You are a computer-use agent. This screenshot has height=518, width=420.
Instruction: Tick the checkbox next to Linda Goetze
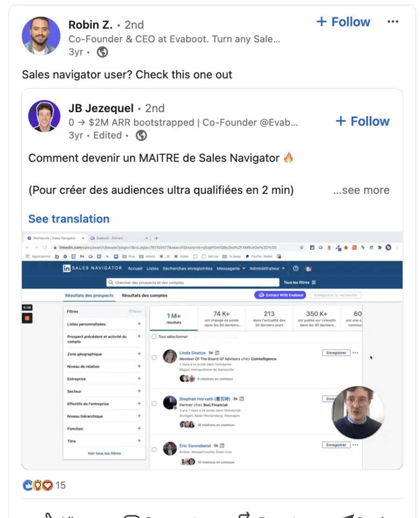pos(154,357)
